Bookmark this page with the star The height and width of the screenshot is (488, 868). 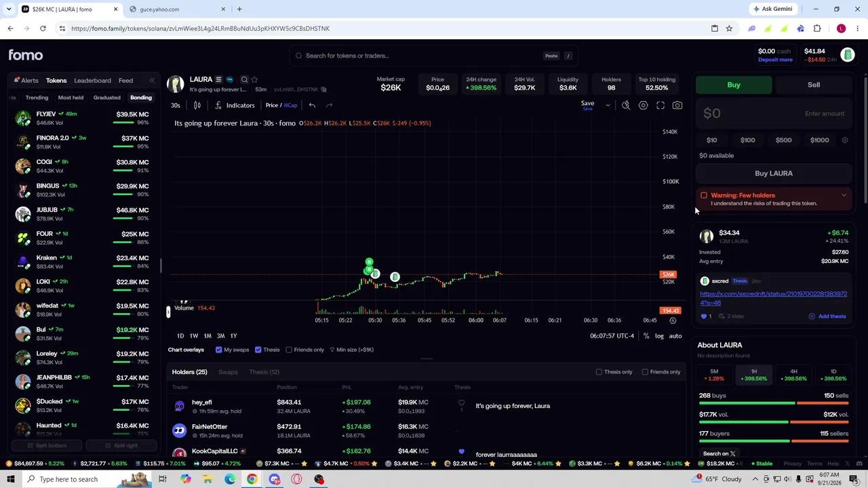pos(729,28)
